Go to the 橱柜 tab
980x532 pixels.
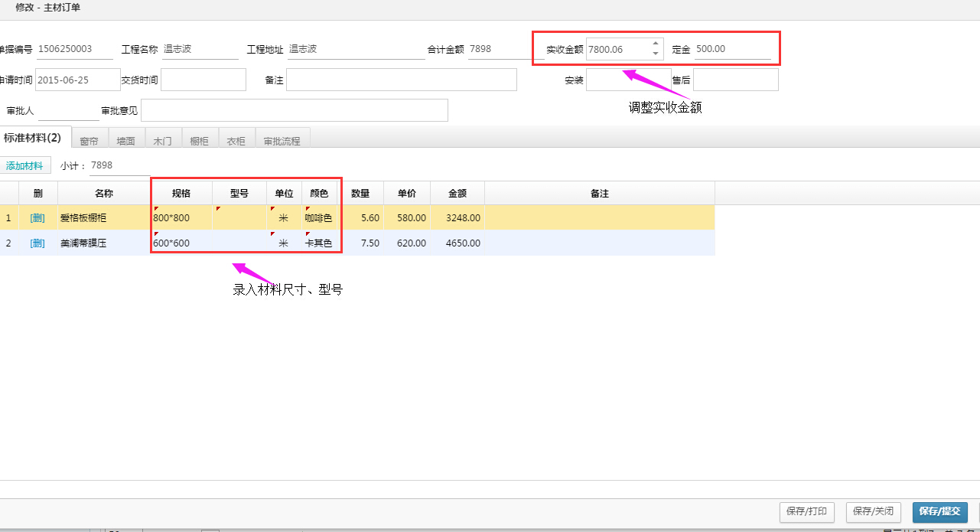[200, 140]
